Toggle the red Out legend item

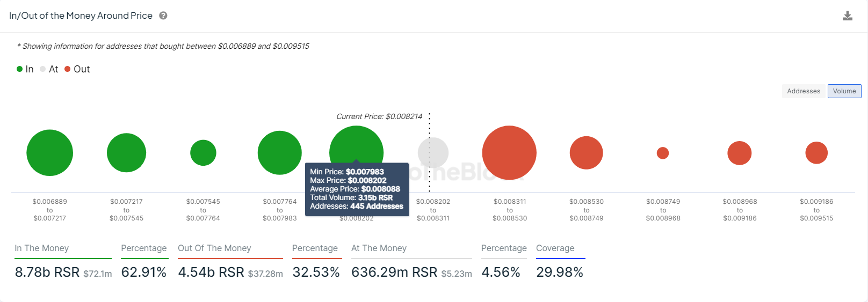(x=77, y=69)
